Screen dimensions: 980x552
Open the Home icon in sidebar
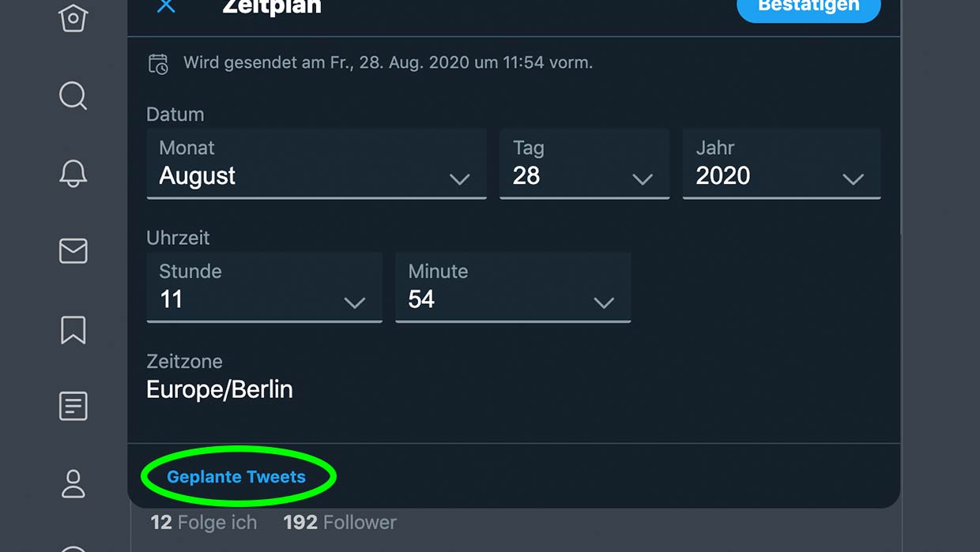73,16
